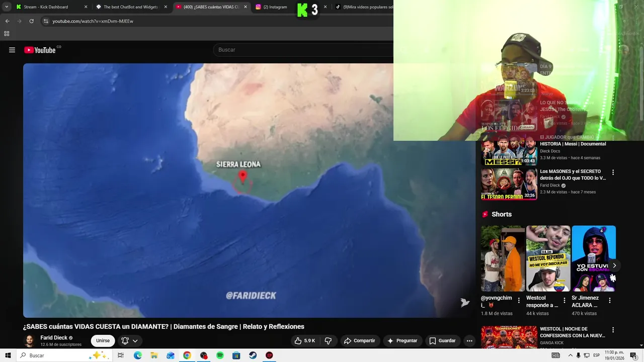Join the channel with Unirse button
Image resolution: width=644 pixels, height=362 pixels.
103,340
